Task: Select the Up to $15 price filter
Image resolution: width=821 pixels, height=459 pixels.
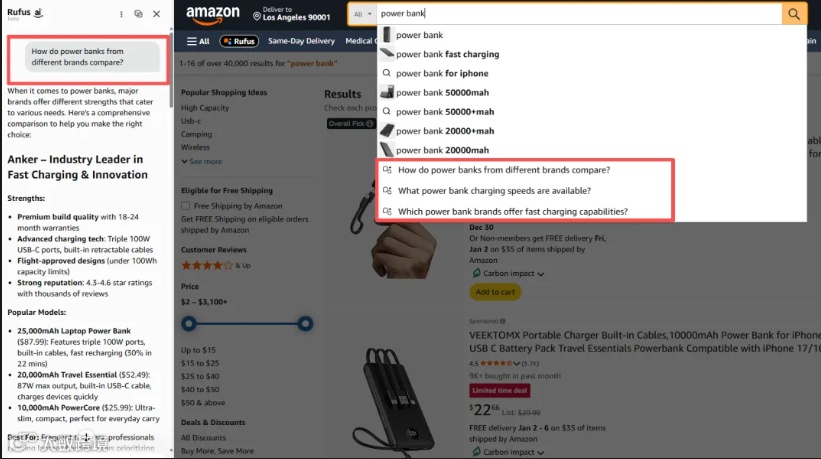Action: click(198, 350)
